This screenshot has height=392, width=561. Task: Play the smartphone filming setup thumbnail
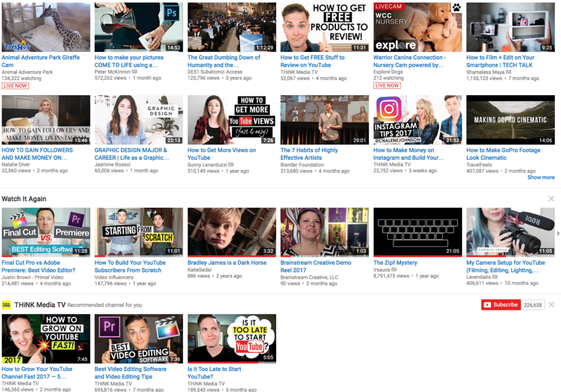511,27
